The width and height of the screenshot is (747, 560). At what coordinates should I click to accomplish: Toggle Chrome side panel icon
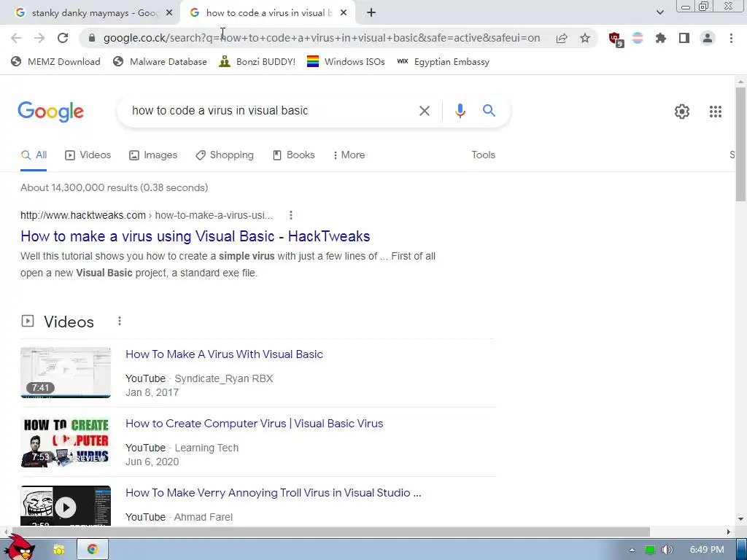[684, 38]
